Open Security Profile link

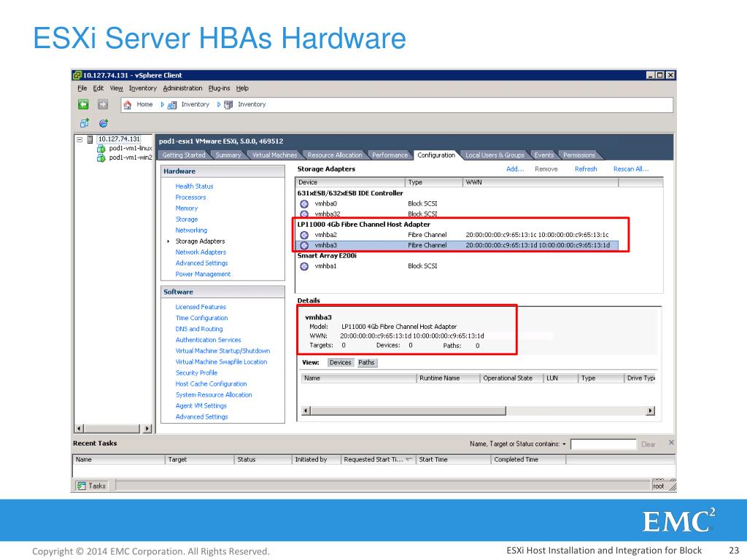coord(196,373)
